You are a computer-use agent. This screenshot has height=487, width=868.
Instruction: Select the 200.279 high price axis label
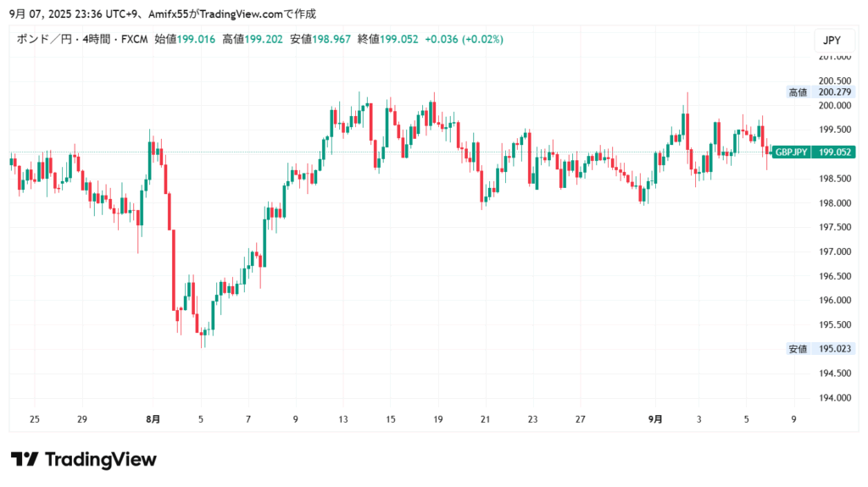(x=835, y=92)
